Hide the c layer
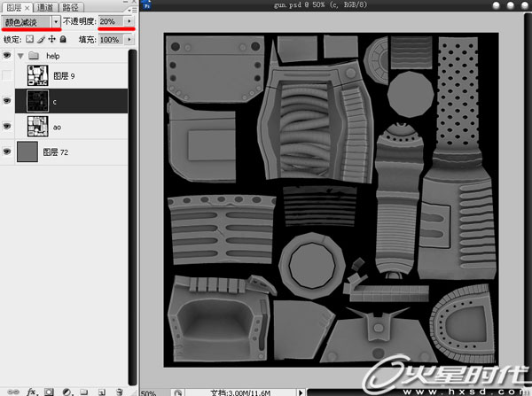Viewport: 532px width, 396px height. point(7,101)
